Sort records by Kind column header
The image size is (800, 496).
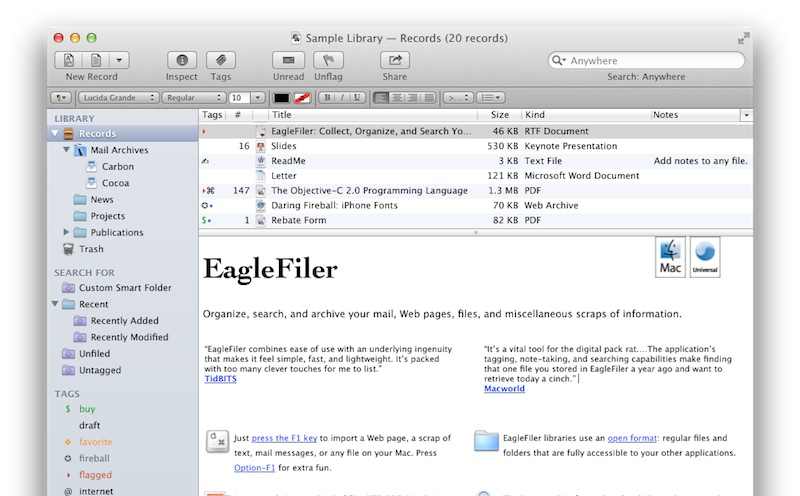click(x=585, y=115)
